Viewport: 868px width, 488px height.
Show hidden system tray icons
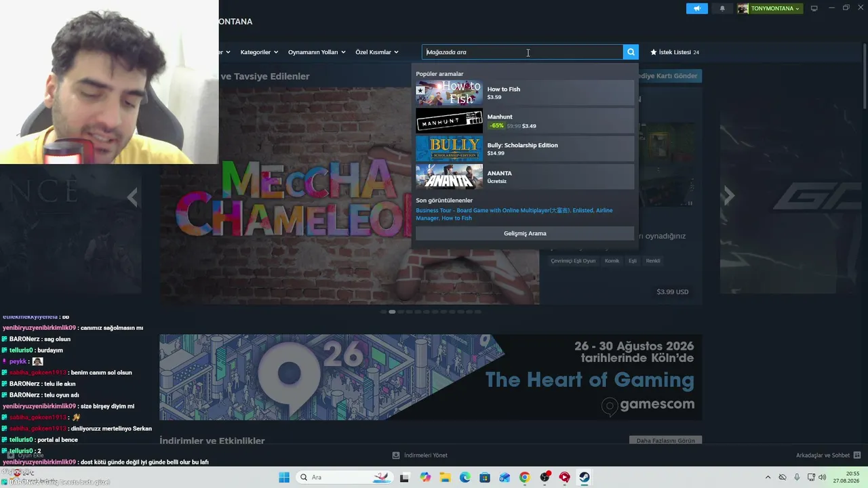point(768,477)
